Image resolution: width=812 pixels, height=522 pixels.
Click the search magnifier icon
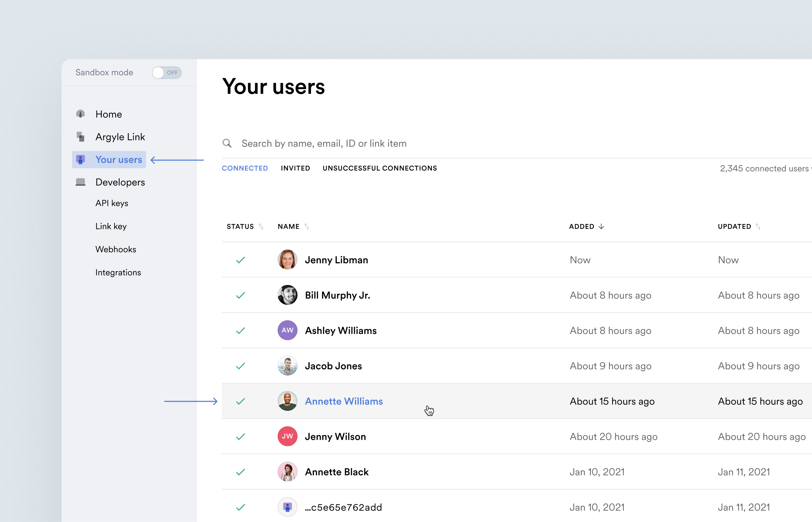tap(227, 143)
